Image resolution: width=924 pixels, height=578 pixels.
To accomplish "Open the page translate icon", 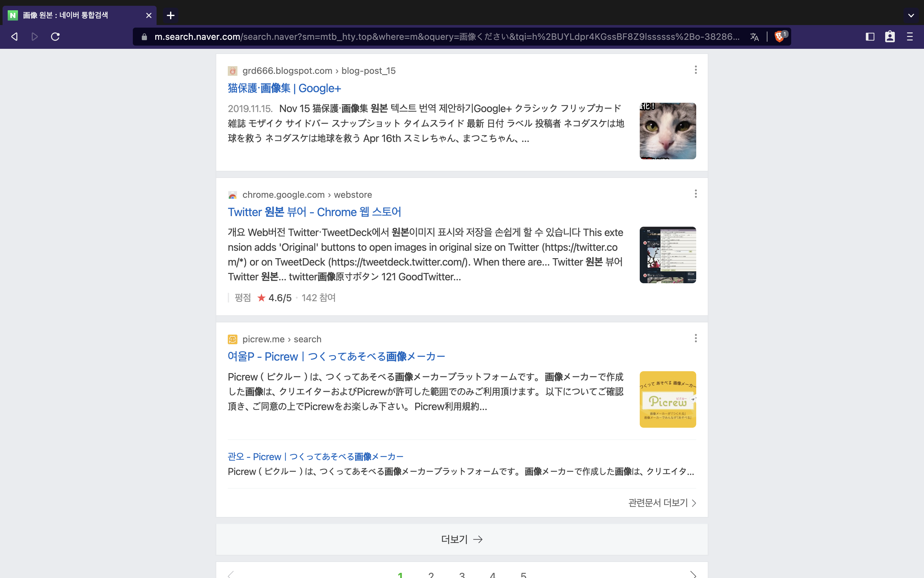I will (x=754, y=37).
